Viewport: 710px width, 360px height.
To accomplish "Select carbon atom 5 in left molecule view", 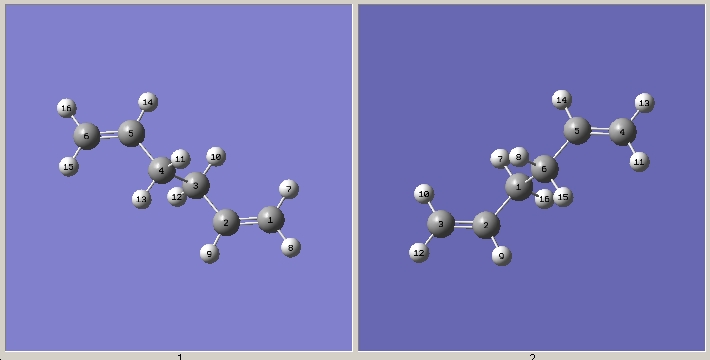I will (131, 133).
